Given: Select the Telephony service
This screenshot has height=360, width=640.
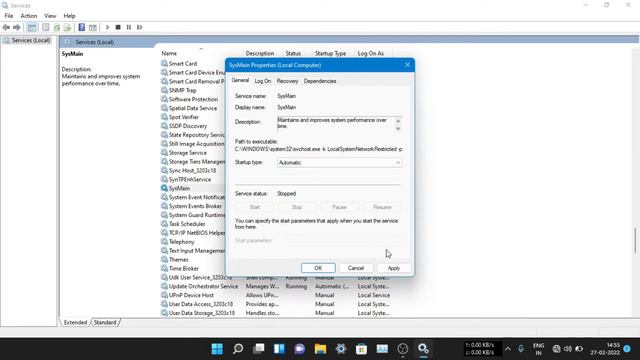Looking at the screenshot, I should point(181,242).
